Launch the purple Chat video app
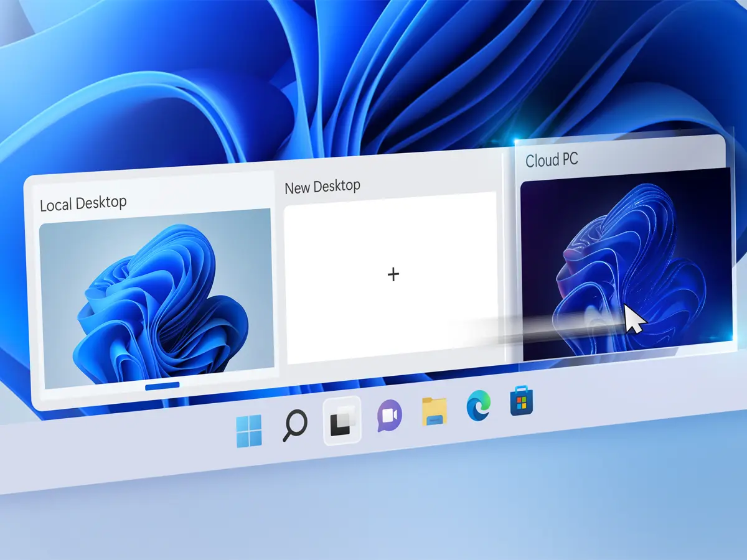747x560 pixels. (390, 416)
